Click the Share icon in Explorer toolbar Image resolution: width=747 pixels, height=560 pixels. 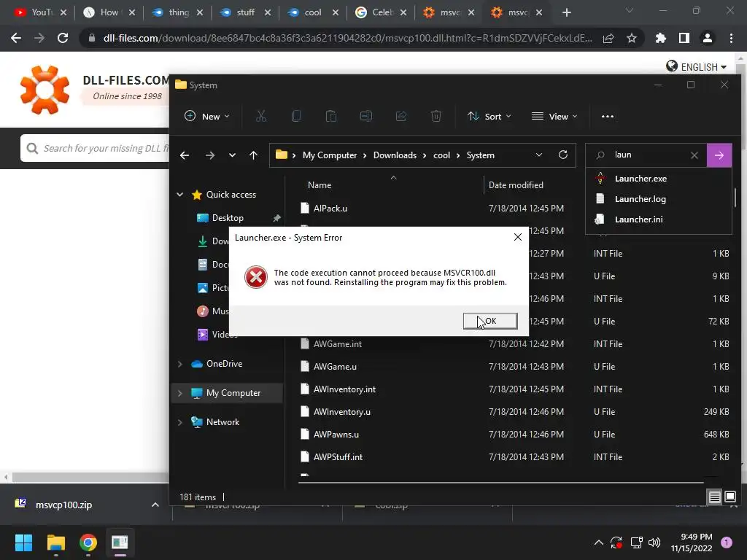(401, 116)
